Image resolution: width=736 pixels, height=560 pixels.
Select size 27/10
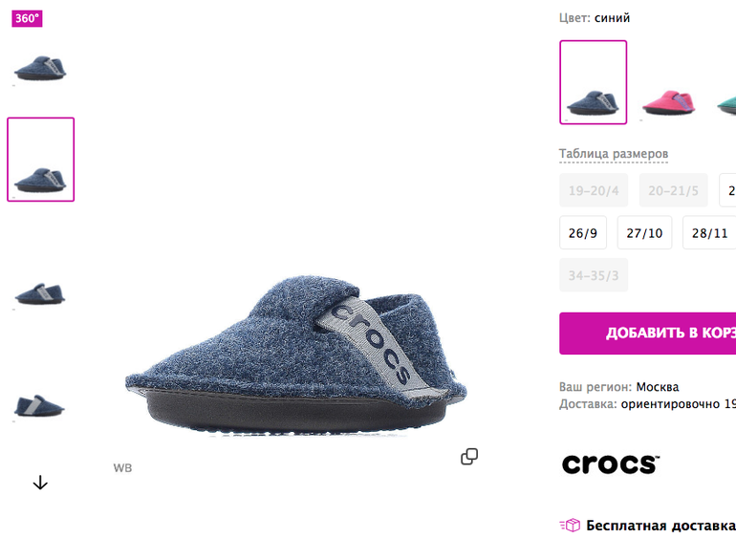(x=644, y=233)
